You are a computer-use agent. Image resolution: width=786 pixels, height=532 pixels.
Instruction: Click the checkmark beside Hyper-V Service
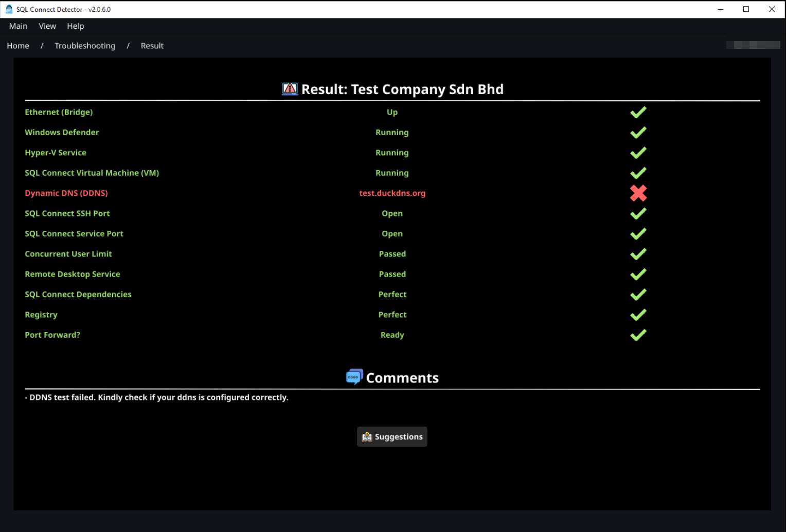point(638,153)
